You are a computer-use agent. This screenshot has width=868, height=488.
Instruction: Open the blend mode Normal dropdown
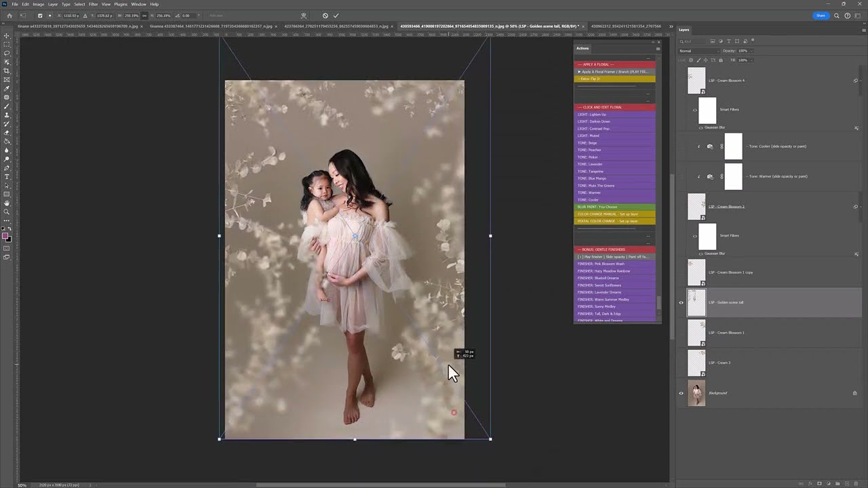698,51
